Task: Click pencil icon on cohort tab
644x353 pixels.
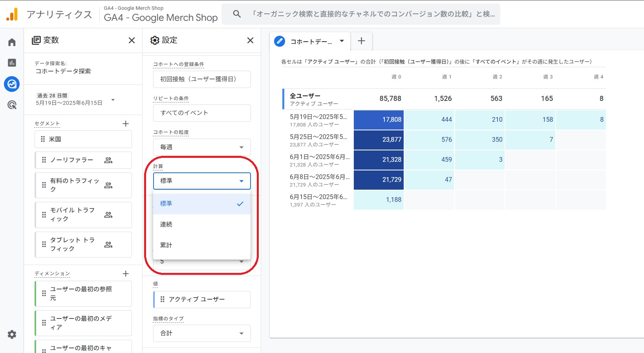Action: [280, 41]
